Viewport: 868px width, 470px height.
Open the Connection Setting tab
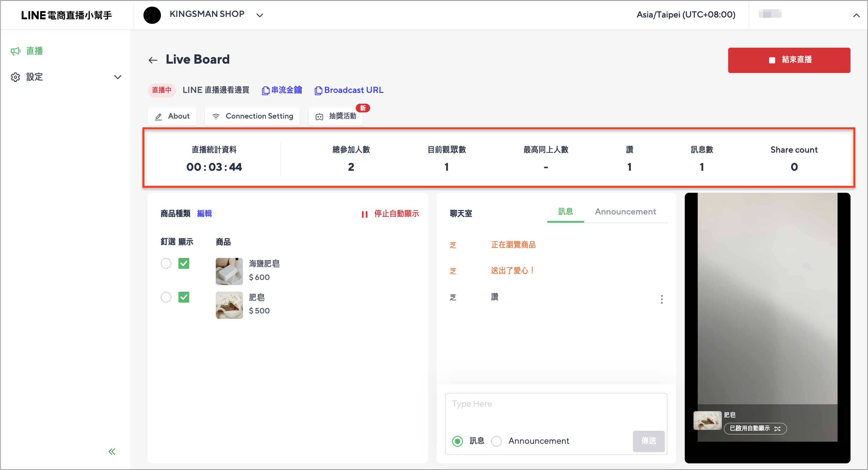(252, 116)
